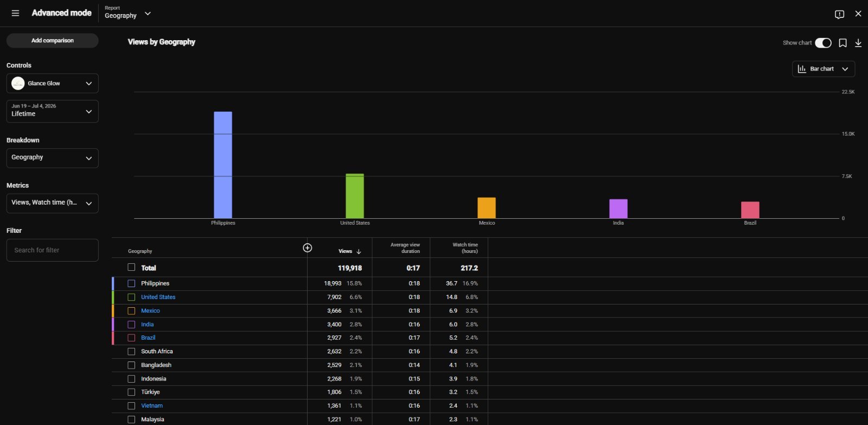This screenshot has height=425, width=868.
Task: Open the India geography link
Action: 148,324
